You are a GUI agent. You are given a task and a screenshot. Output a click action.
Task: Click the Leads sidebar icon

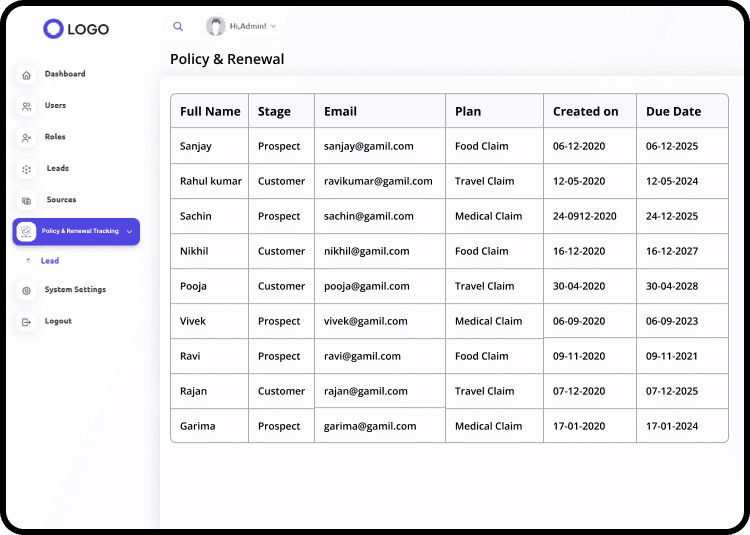26,169
